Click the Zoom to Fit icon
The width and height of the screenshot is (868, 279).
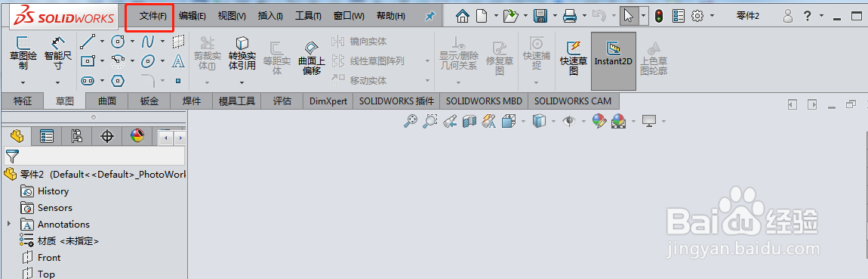coord(410,121)
